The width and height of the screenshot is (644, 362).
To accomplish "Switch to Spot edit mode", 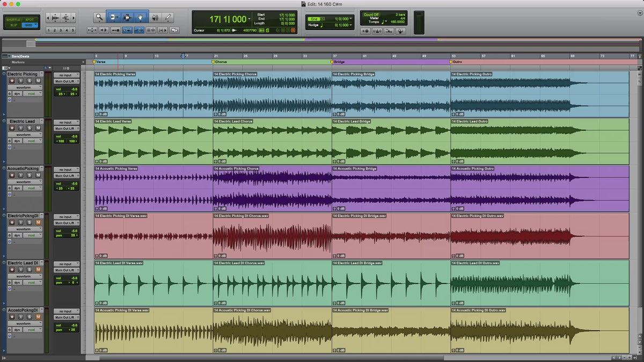I will 29,19.
